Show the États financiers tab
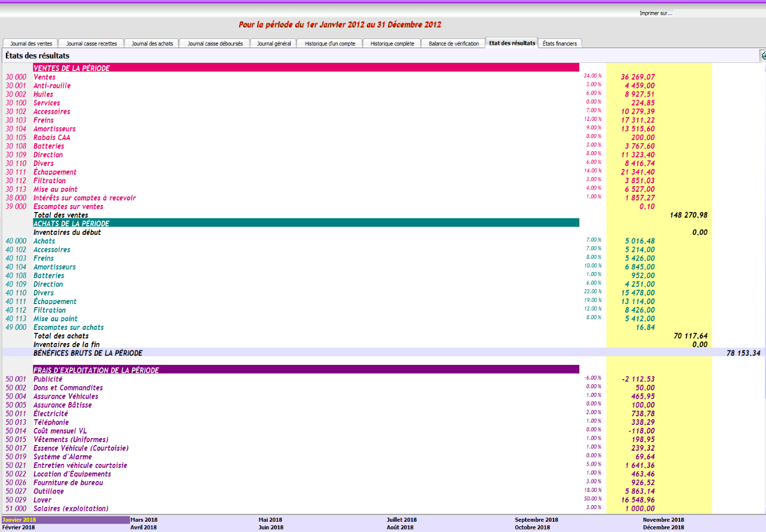 (x=559, y=44)
